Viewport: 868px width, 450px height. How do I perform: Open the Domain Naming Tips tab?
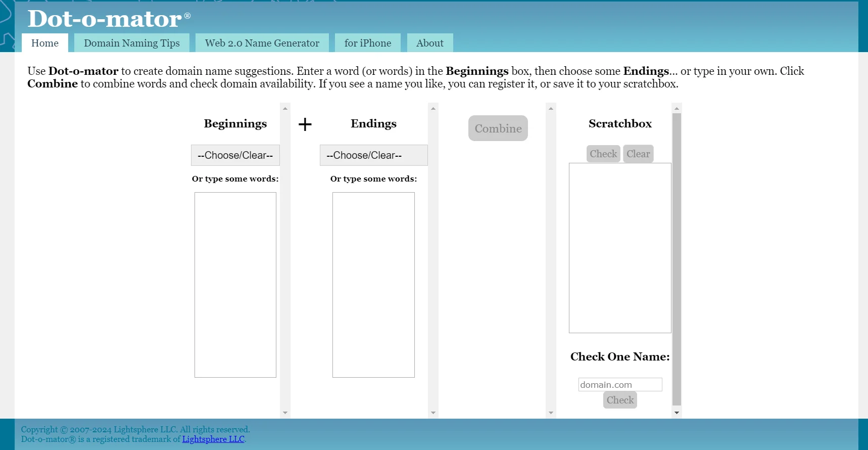coord(131,43)
